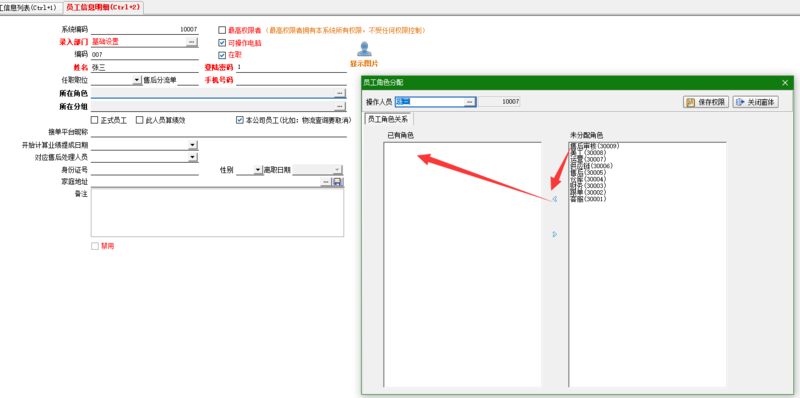
Task: Click the 手机号码 input field
Action: (291, 80)
